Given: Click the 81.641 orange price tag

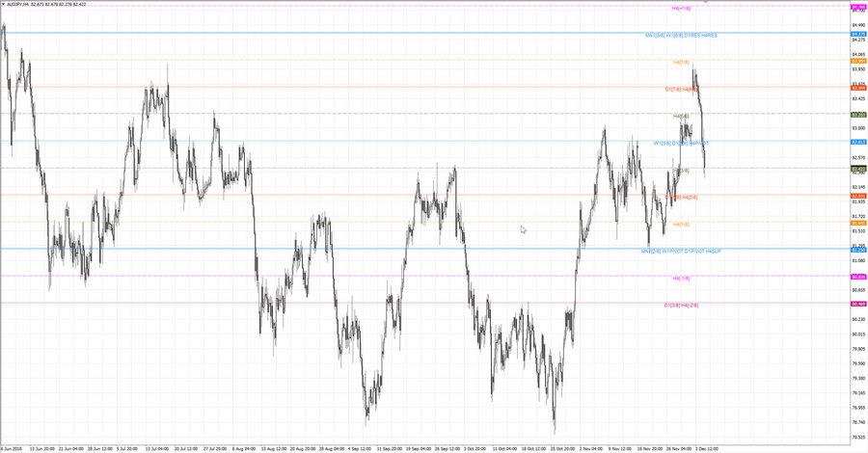Looking at the screenshot, I should (x=858, y=223).
